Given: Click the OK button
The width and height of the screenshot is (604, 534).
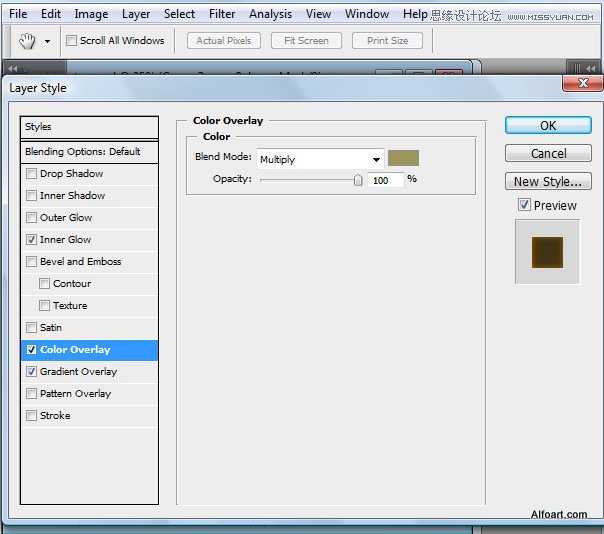Looking at the screenshot, I should tap(548, 126).
